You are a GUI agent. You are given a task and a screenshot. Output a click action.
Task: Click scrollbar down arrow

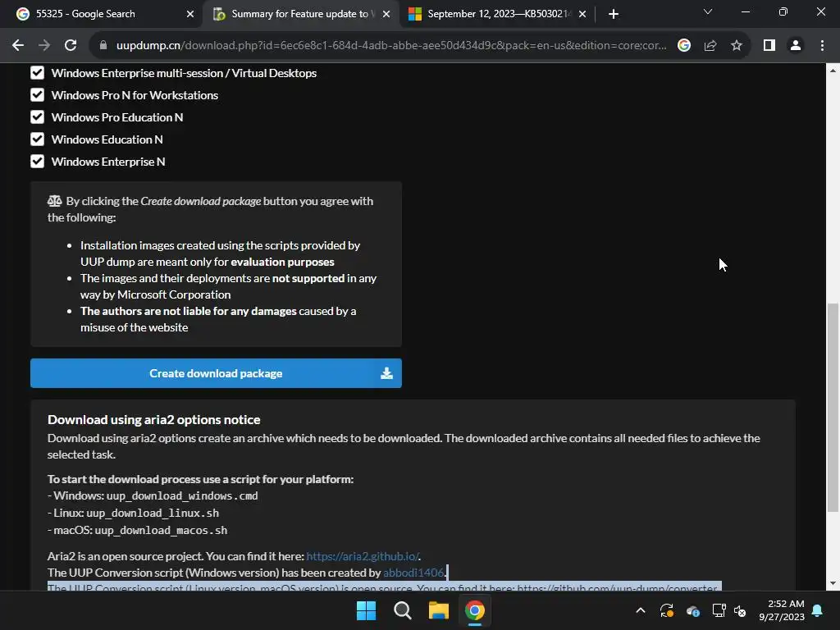coord(833,583)
